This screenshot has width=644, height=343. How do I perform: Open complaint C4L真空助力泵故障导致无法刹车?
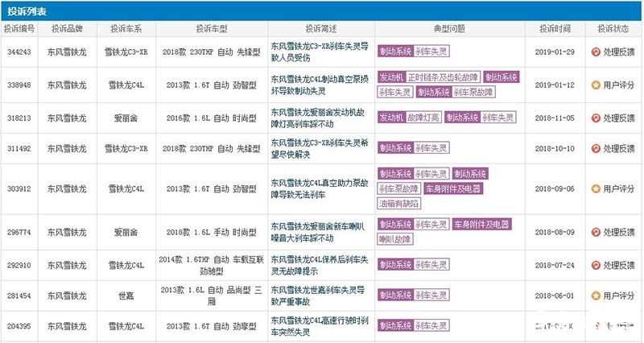coord(320,189)
